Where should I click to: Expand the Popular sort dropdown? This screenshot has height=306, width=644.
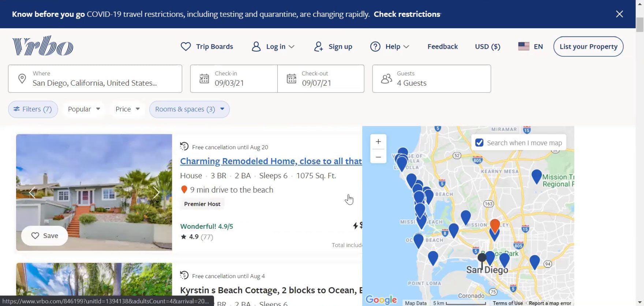pos(84,109)
